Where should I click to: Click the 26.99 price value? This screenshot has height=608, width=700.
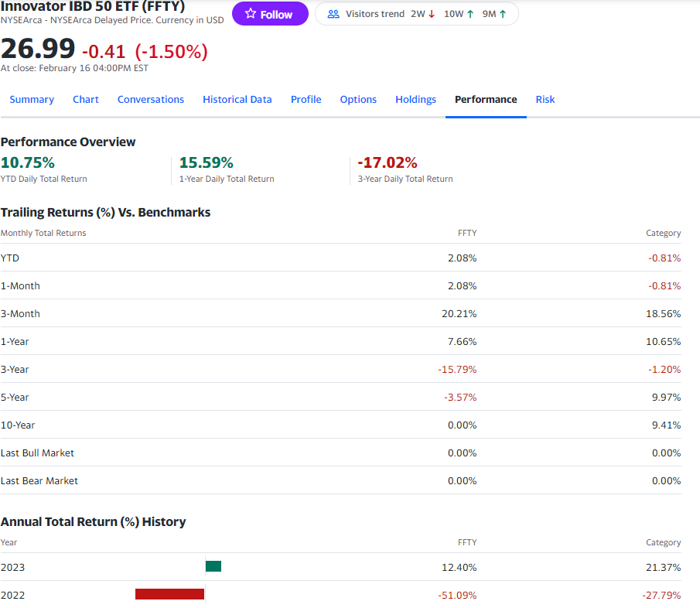pyautogui.click(x=38, y=48)
